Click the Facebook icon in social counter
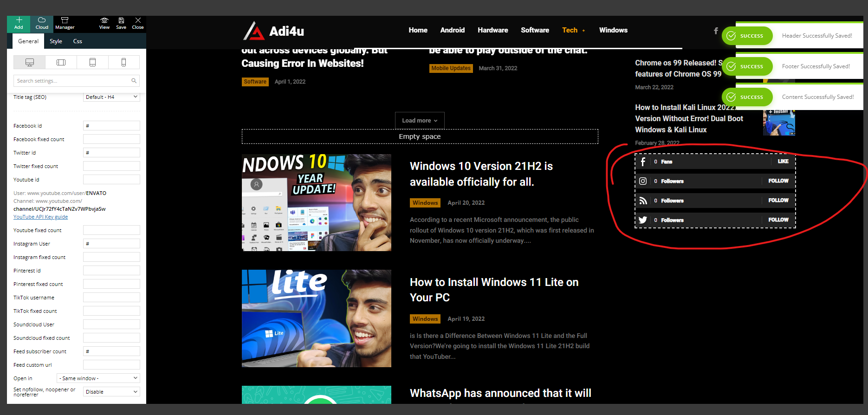Screen dimensions: 868x415 643,162
